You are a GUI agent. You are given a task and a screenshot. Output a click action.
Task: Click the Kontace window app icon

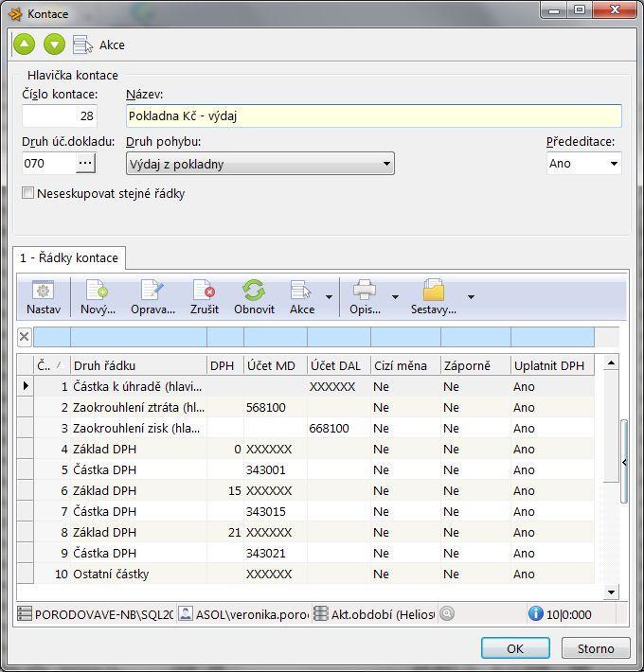15,14
